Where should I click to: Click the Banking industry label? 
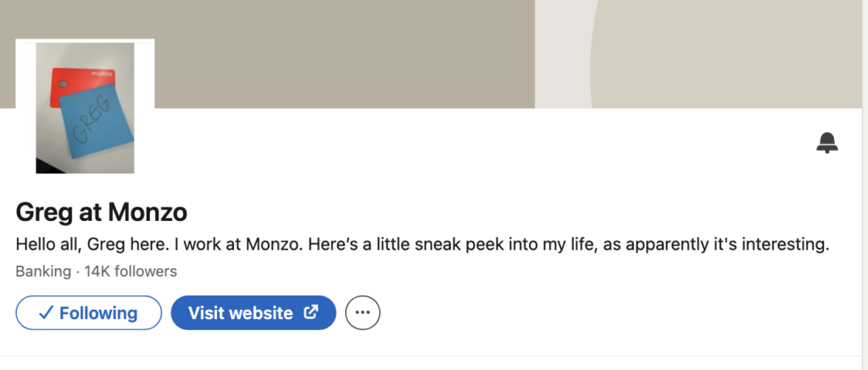pyautogui.click(x=43, y=272)
